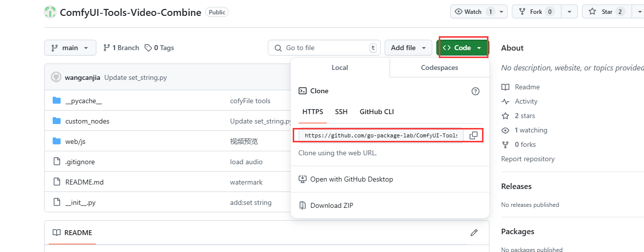Open the main branch selector dropdown
644x252 pixels.
click(x=70, y=48)
